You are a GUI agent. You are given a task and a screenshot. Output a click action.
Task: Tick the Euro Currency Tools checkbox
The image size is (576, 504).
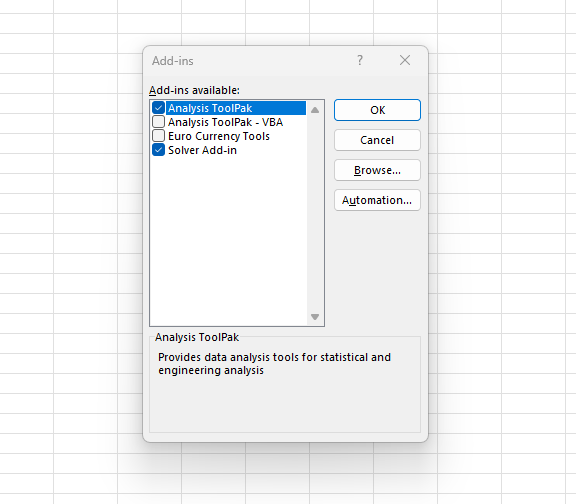158,136
